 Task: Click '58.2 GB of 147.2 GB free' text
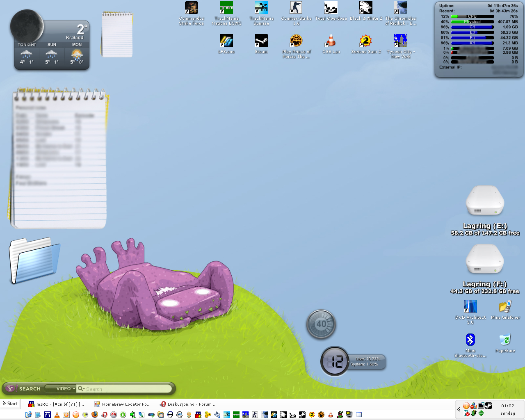485,233
